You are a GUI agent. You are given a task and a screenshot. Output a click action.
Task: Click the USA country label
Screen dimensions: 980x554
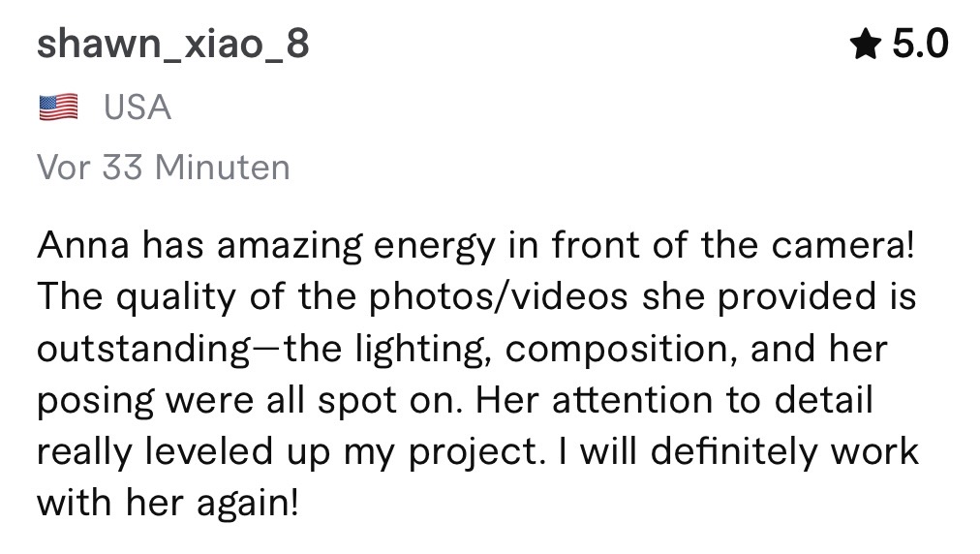click(x=138, y=107)
